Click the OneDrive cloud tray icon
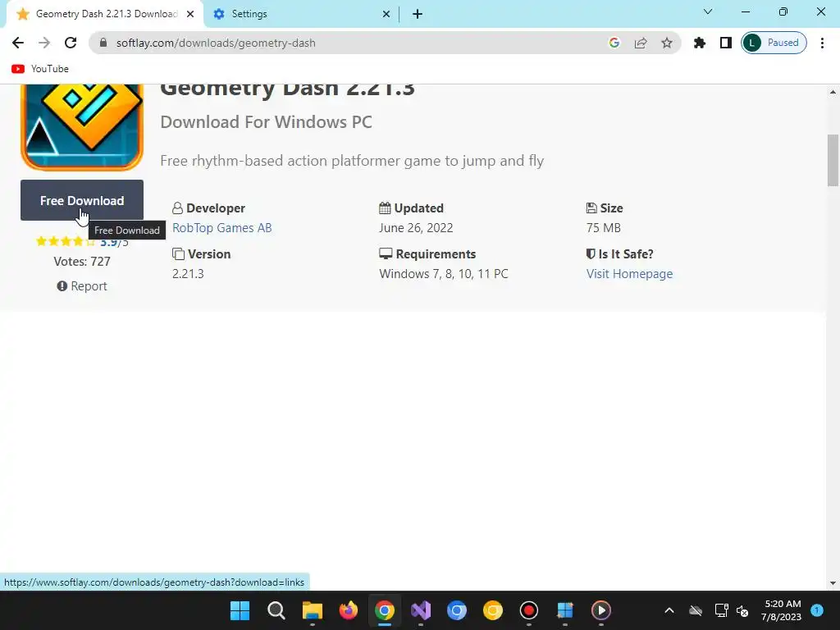The height and width of the screenshot is (630, 840). click(696, 610)
